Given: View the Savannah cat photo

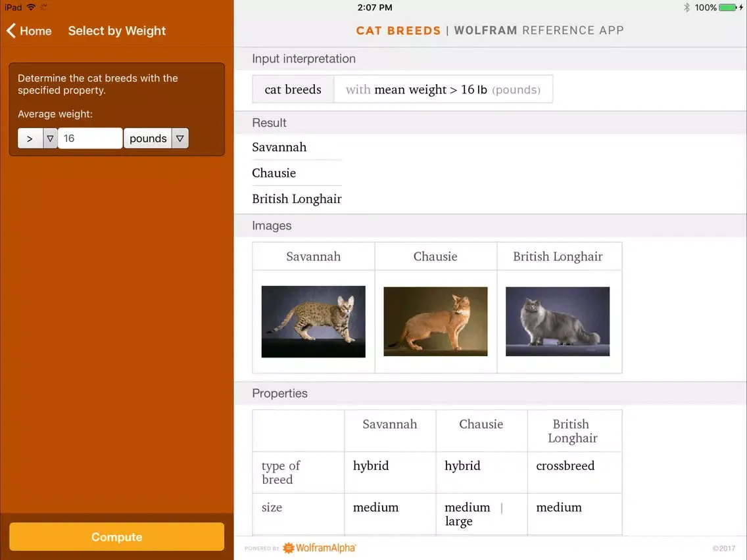Looking at the screenshot, I should [314, 321].
